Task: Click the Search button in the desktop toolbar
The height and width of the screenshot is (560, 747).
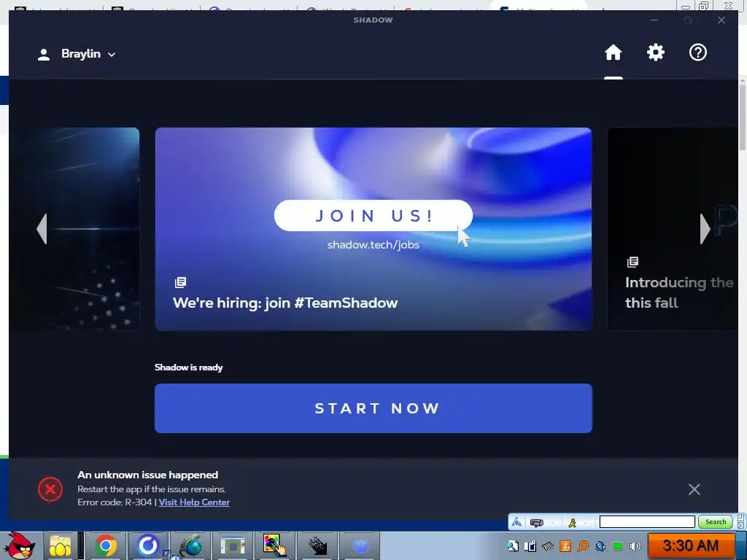Action: [x=715, y=522]
